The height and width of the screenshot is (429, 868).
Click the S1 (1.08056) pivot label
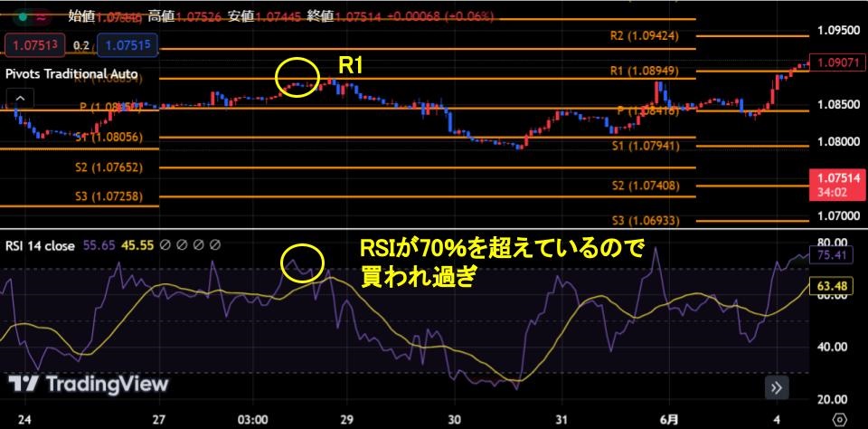click(x=109, y=137)
